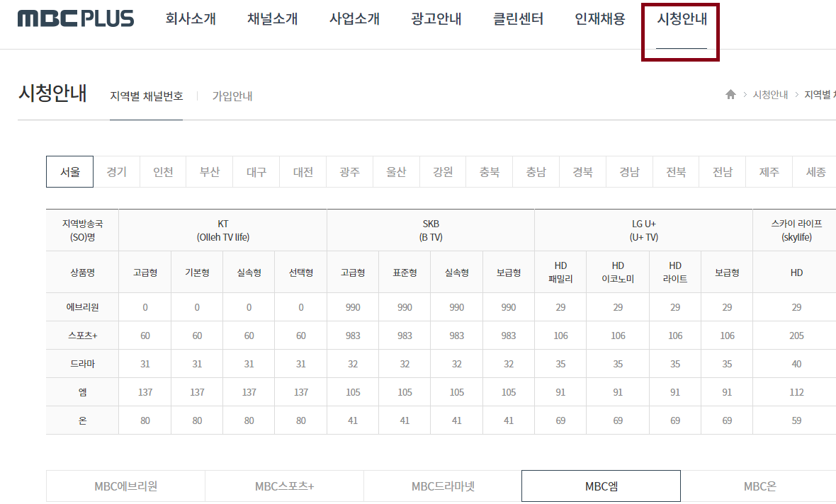Click the 시청안내 breadcrumb link
This screenshot has width=836, height=504.
pos(770,95)
